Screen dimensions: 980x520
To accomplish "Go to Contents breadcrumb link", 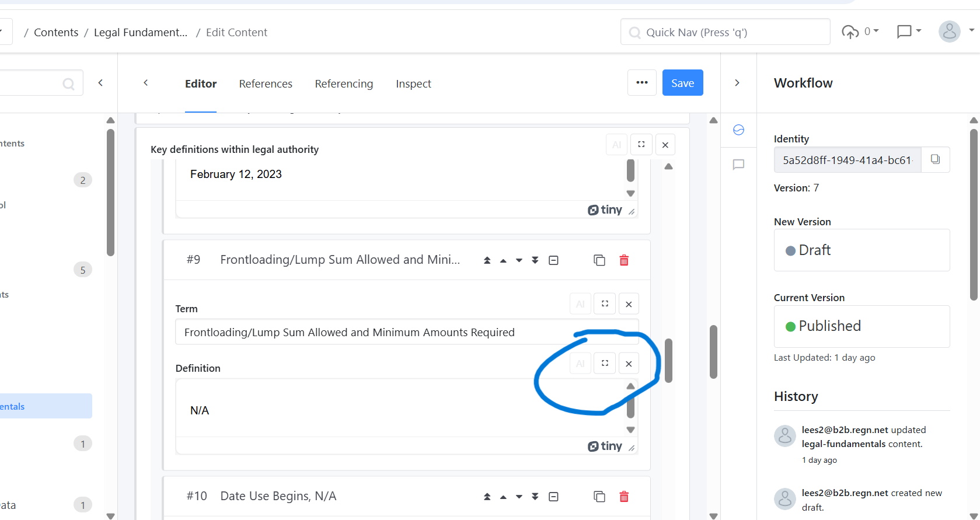I will [x=56, y=33].
